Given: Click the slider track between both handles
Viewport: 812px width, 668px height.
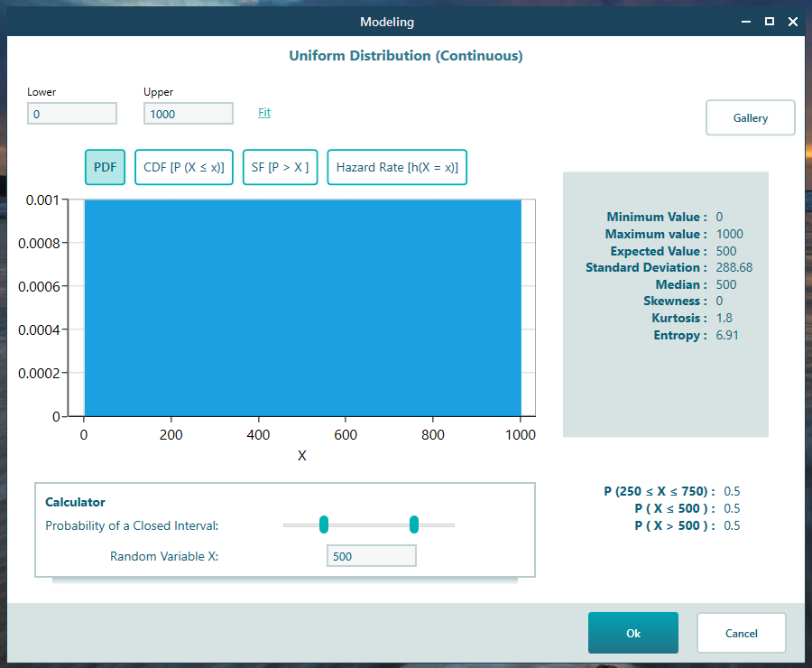Looking at the screenshot, I should click(369, 524).
